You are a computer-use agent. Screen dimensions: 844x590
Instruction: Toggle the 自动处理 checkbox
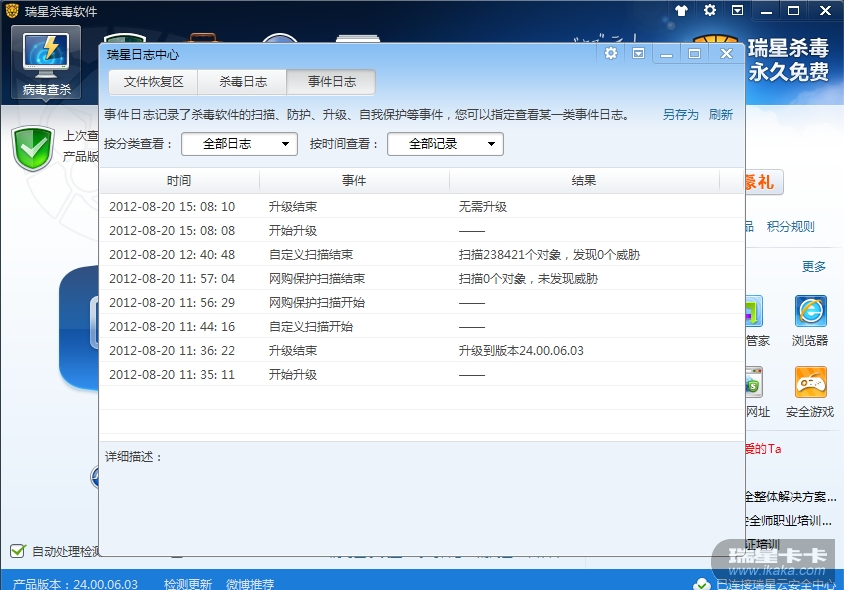[x=17, y=551]
